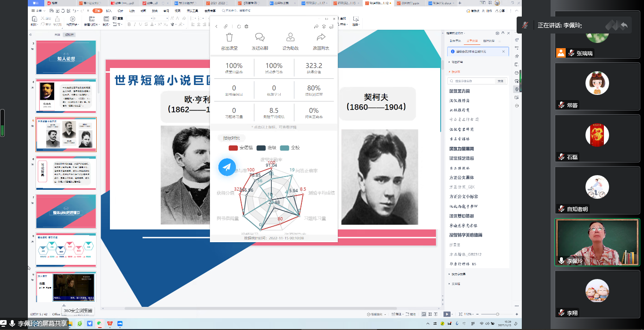The height and width of the screenshot is (330, 644).
Task: Switch to the 插入 ribbon tab
Action: 109,10
